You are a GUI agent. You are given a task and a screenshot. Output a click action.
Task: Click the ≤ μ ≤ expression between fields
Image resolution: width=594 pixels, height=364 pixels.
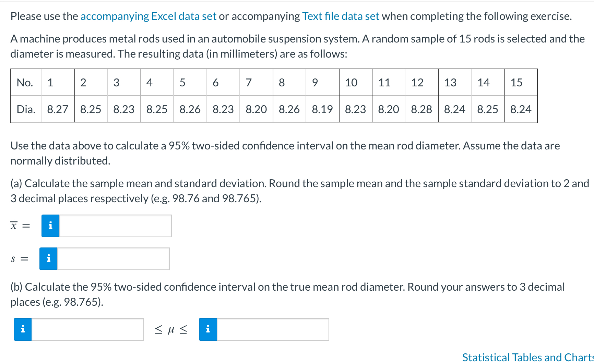(x=170, y=329)
